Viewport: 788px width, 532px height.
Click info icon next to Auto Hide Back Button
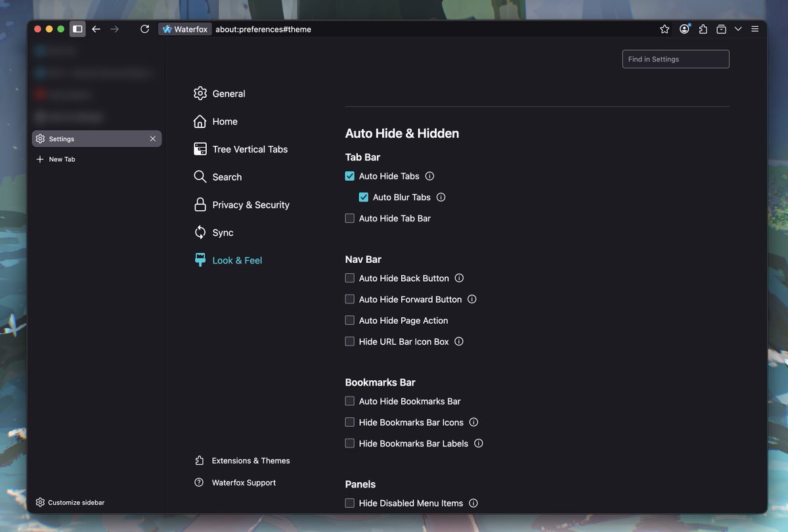point(460,278)
